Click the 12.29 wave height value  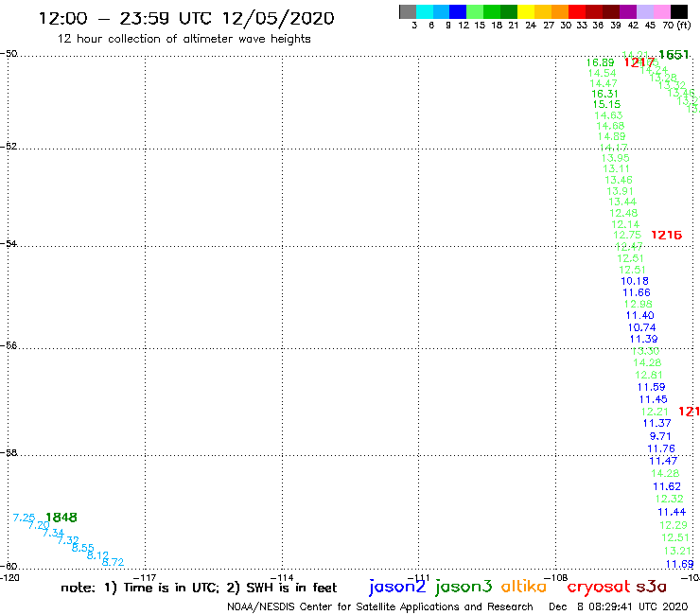(x=674, y=525)
